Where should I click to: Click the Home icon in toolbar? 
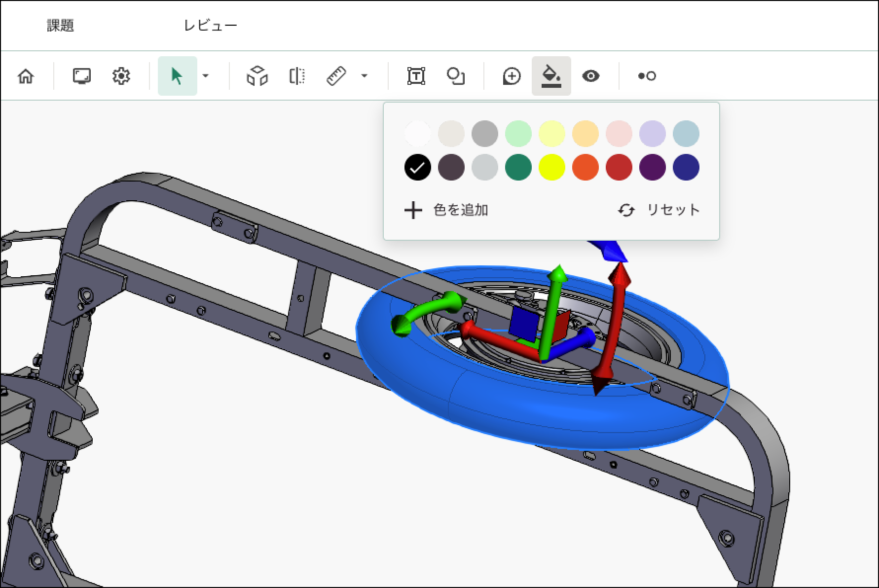pyautogui.click(x=26, y=76)
